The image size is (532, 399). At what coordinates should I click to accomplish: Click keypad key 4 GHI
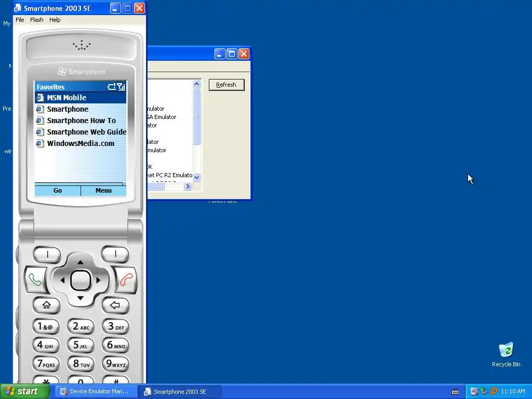tap(46, 345)
